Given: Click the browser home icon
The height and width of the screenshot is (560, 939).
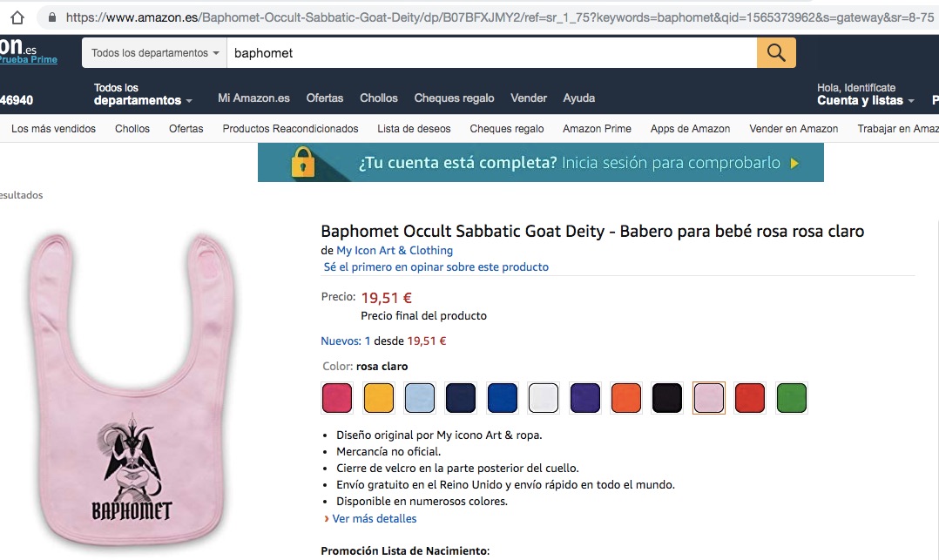Looking at the screenshot, I should click(17, 17).
